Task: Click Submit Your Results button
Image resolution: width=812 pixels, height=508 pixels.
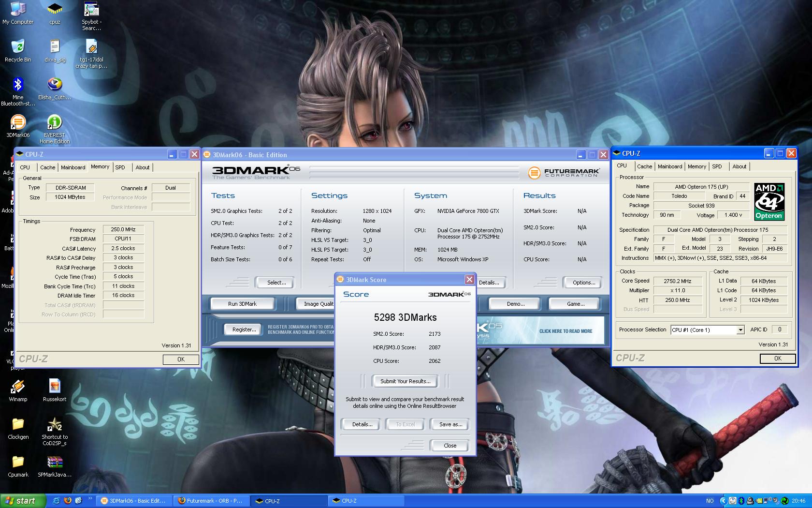Action: point(405,381)
